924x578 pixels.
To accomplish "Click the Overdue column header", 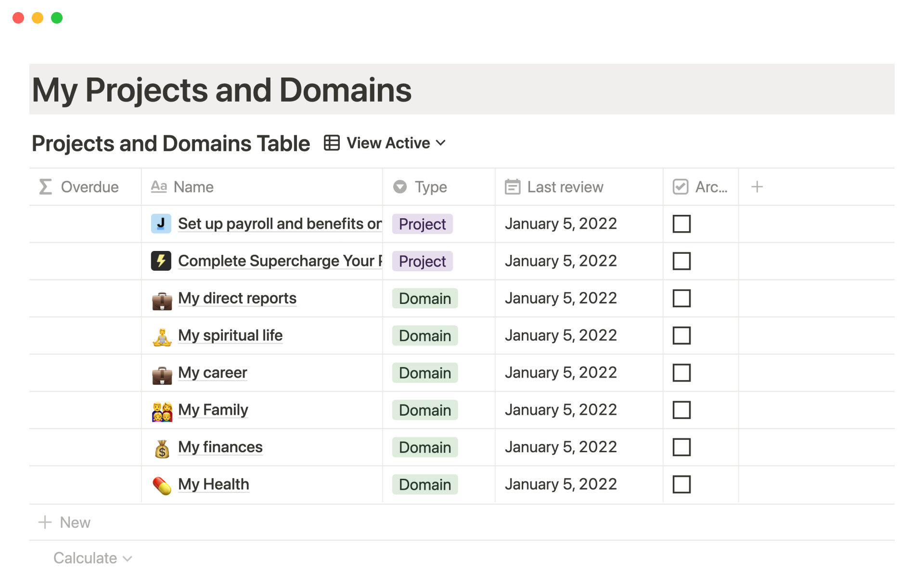I will [89, 187].
